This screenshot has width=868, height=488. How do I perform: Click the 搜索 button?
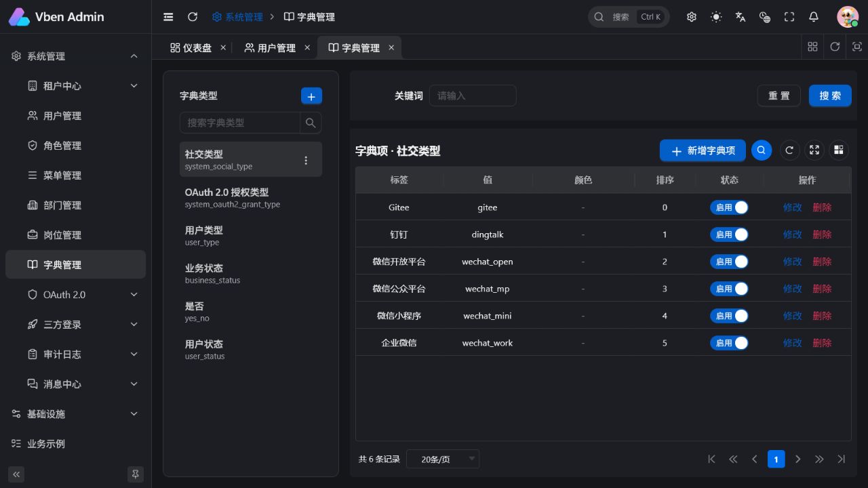click(x=830, y=96)
